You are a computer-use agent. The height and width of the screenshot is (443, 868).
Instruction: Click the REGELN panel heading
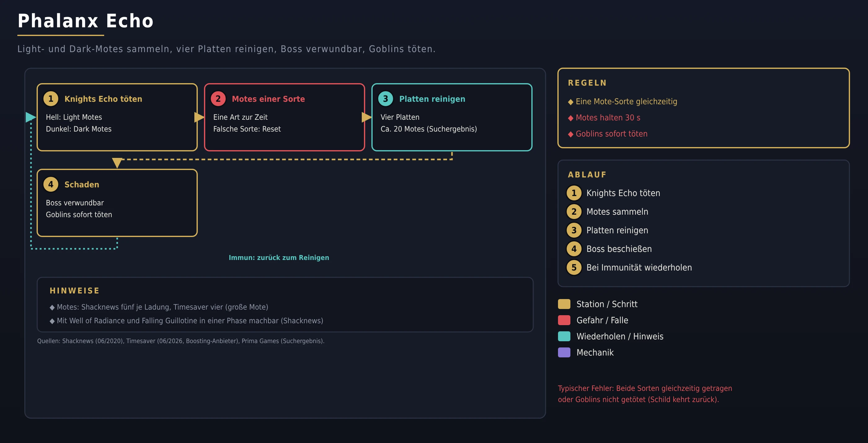click(x=587, y=83)
